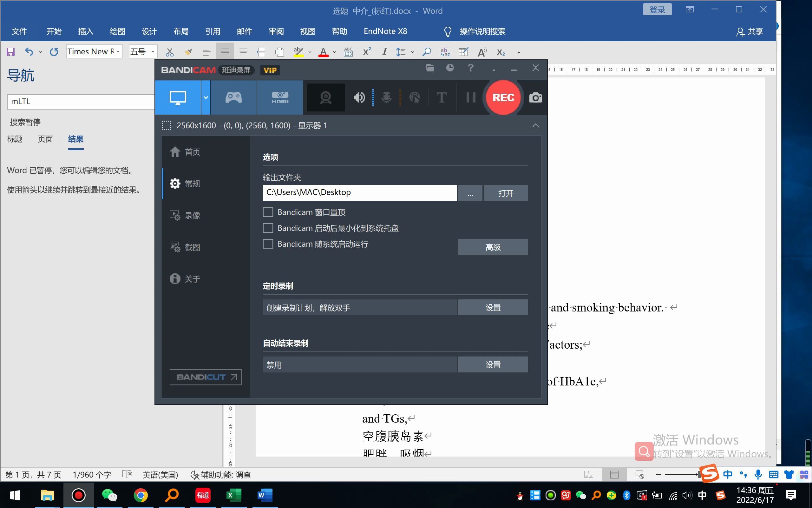Open the font name dropdown
This screenshot has height=508, width=812.
(118, 51)
